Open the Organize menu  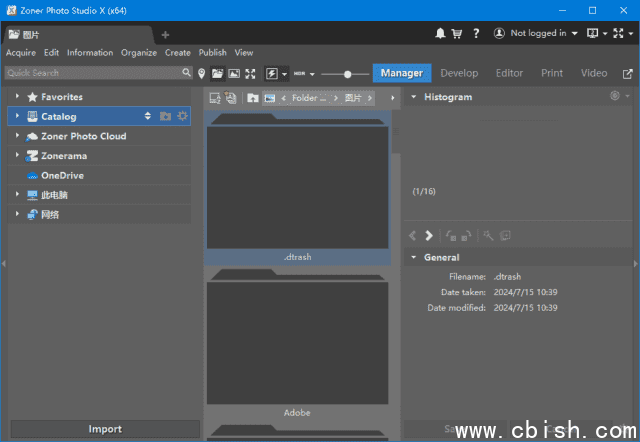point(139,53)
